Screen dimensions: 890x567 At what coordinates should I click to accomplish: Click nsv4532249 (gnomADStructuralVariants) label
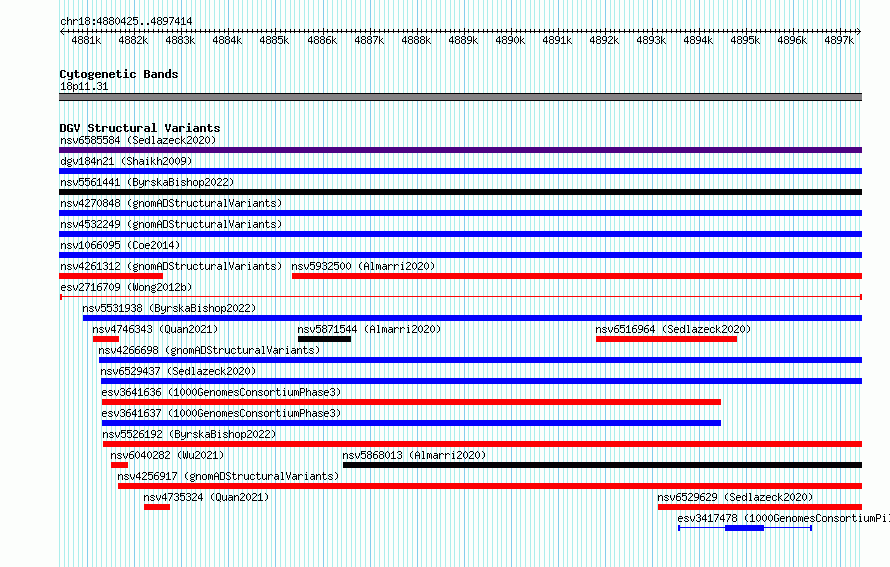click(x=171, y=224)
